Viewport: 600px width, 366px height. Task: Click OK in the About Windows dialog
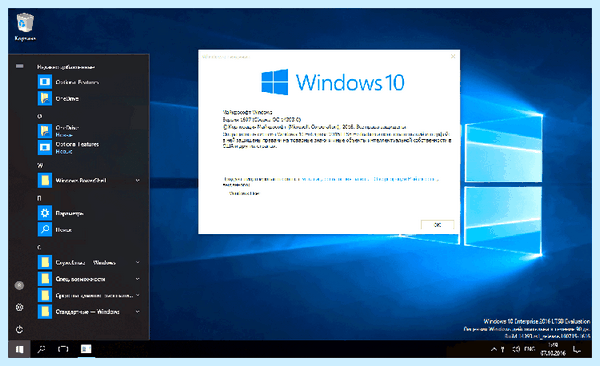(437, 225)
